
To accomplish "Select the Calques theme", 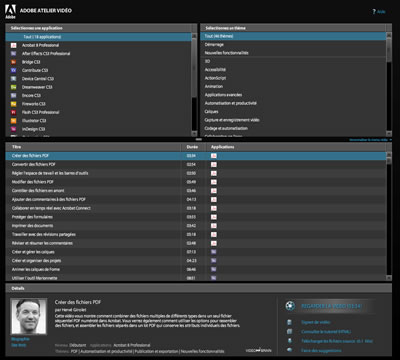I will [293, 112].
